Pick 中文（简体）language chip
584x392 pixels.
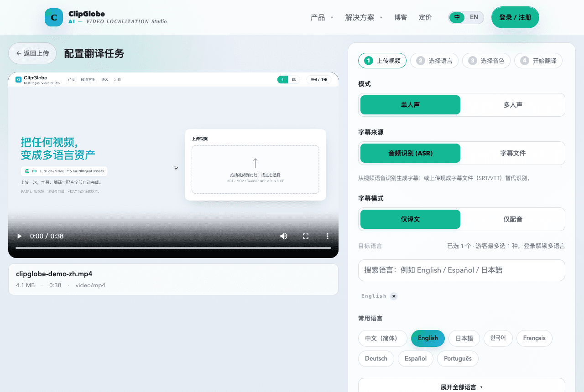pyautogui.click(x=383, y=339)
